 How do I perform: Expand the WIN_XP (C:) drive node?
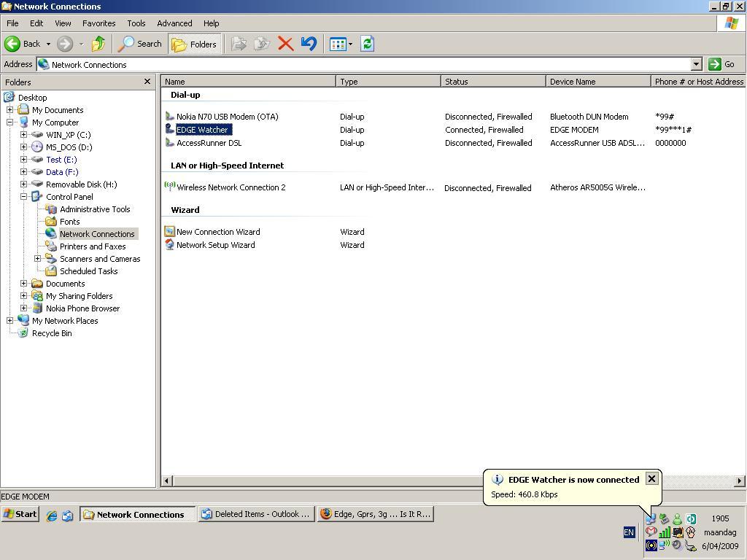23,134
